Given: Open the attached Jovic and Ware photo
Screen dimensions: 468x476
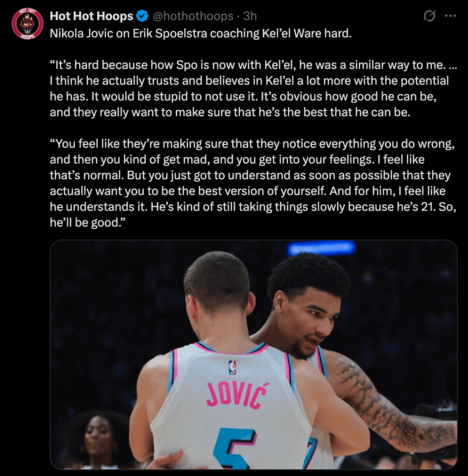Looking at the screenshot, I should point(254,355).
